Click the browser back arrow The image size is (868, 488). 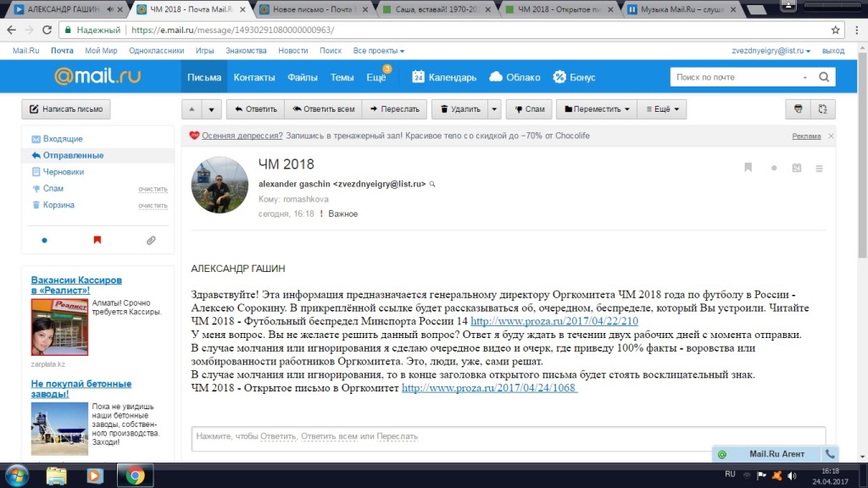pos(12,30)
